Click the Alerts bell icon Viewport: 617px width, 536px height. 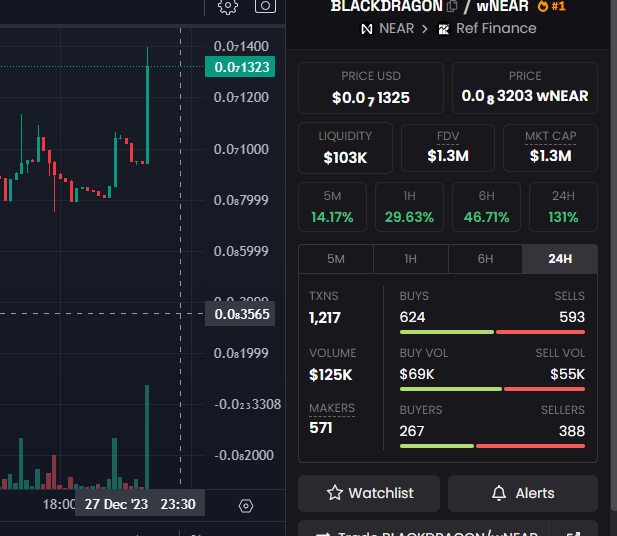[x=499, y=493]
